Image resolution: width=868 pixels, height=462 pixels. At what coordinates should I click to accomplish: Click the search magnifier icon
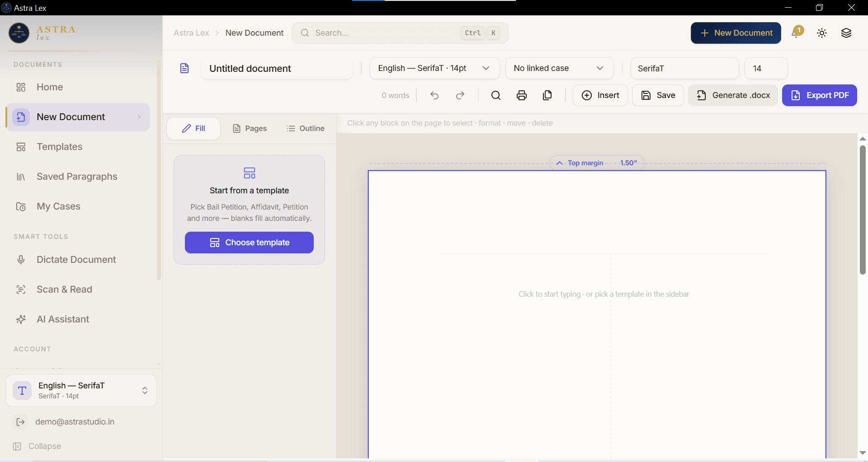305,33
